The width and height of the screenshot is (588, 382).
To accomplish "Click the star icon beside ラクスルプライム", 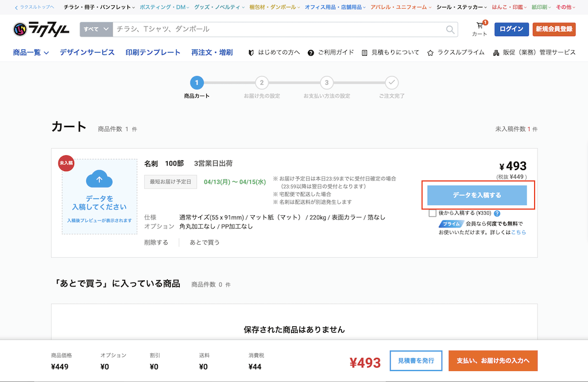I will pos(430,52).
